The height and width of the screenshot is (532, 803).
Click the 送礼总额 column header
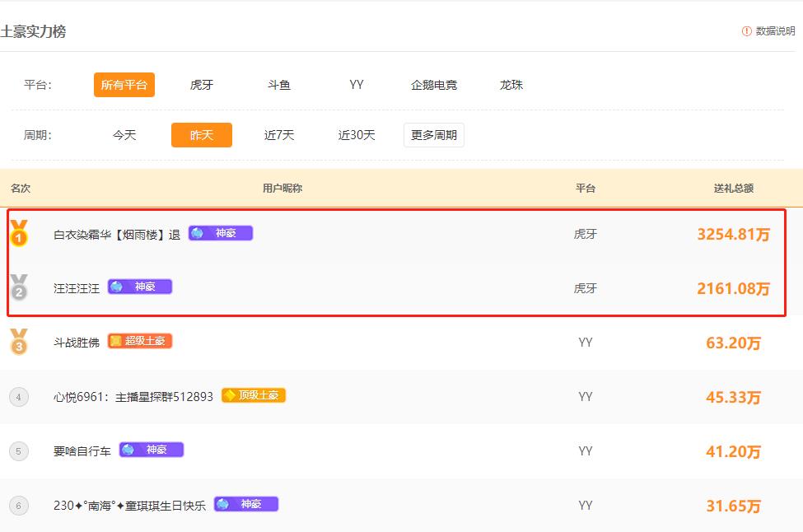pos(733,188)
